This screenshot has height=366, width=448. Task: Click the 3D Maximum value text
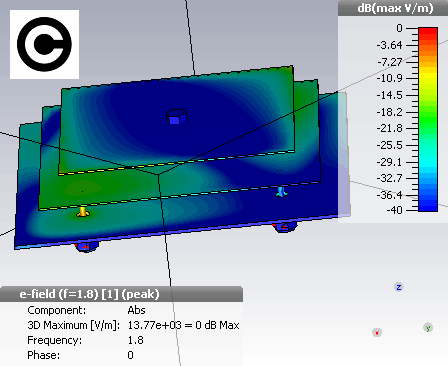(x=183, y=325)
